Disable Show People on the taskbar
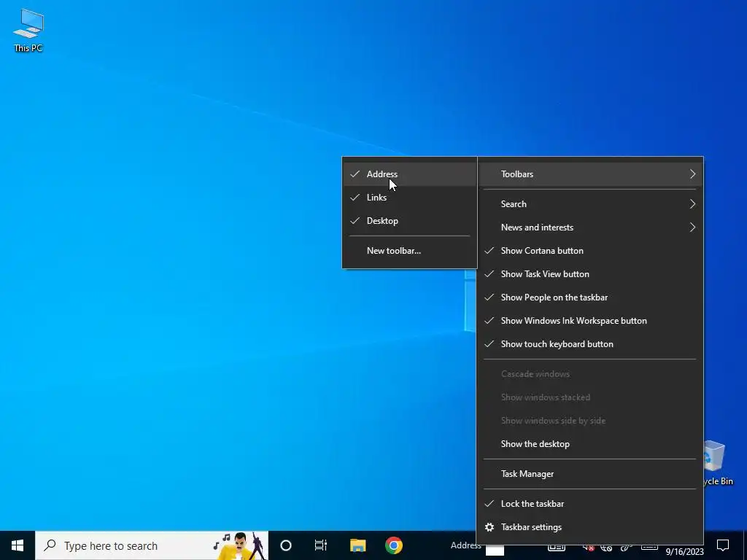Screen dimensions: 747x560 590,297
